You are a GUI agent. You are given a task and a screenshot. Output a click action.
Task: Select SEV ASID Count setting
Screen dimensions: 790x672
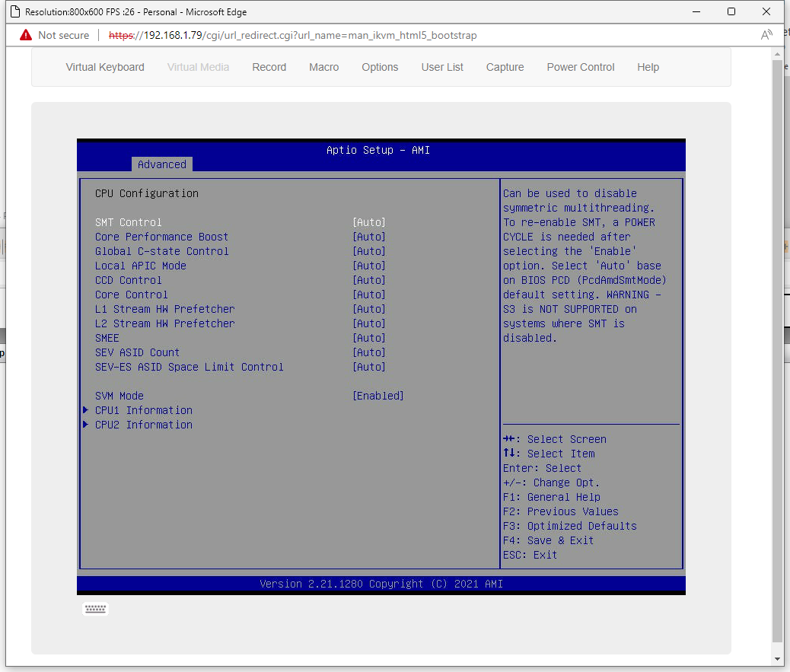coord(137,352)
